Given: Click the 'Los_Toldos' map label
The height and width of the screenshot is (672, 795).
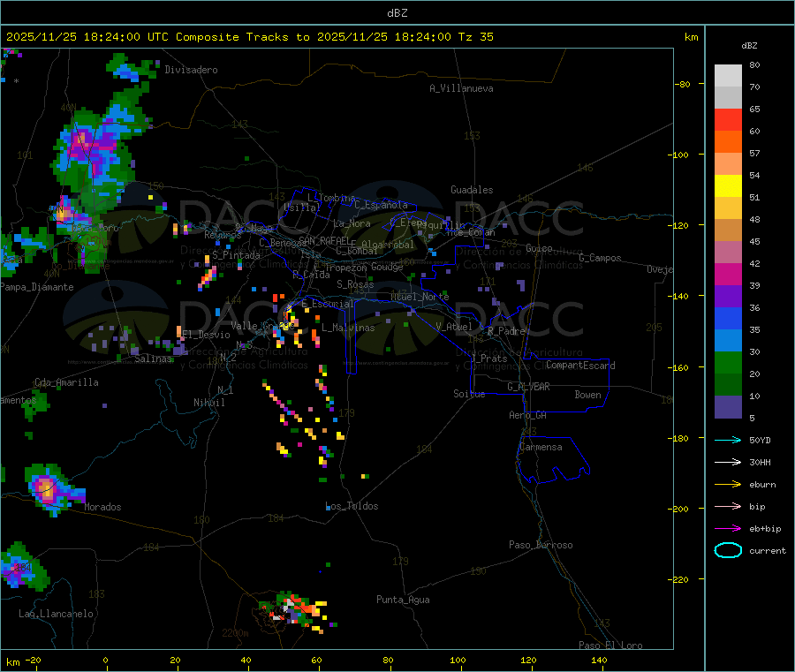Looking at the screenshot, I should coord(352,506).
